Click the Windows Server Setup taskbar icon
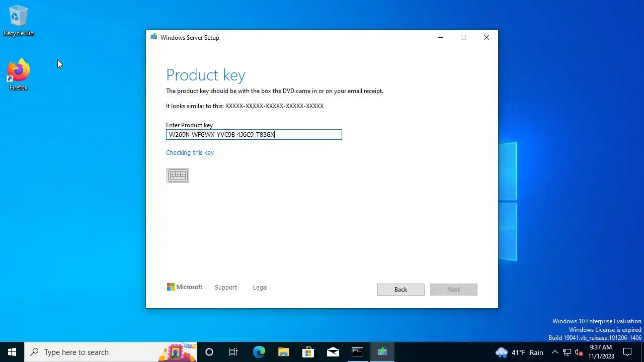This screenshot has width=644, height=362. coord(382,352)
